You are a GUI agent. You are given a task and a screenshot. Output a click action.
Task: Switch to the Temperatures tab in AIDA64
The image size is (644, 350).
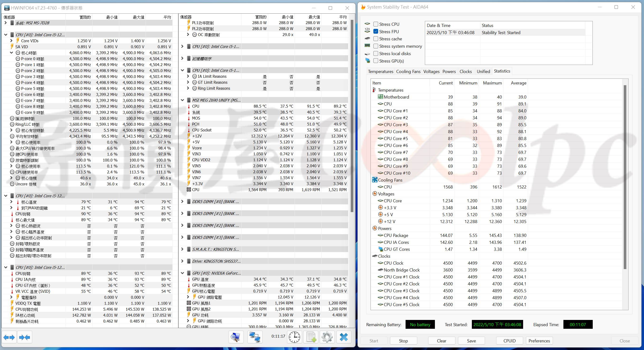[x=381, y=72]
